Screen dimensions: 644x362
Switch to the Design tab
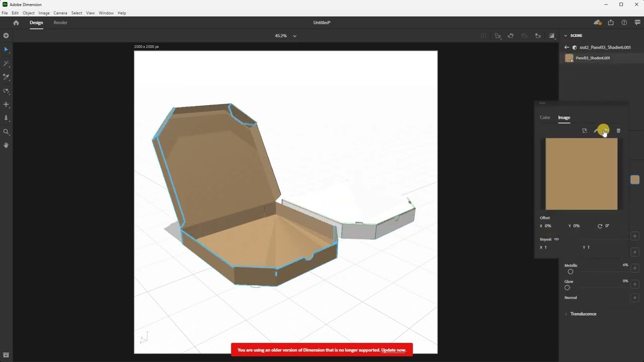tap(36, 23)
